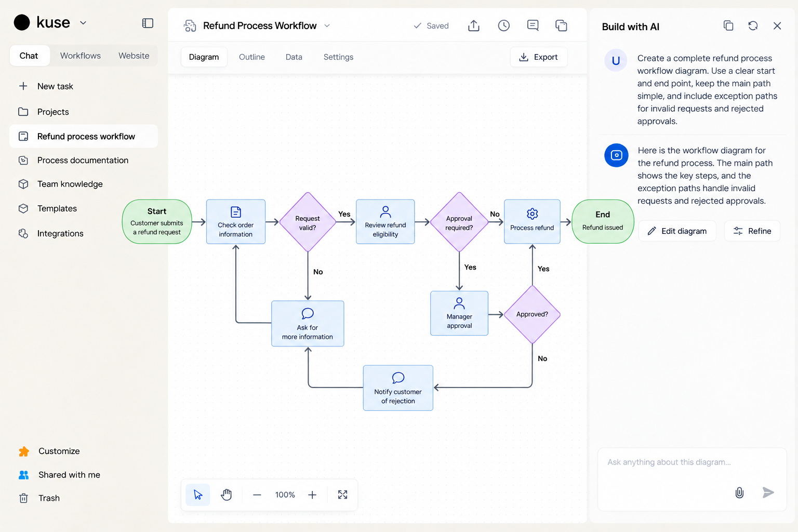Switch to the Website tab

point(134,56)
